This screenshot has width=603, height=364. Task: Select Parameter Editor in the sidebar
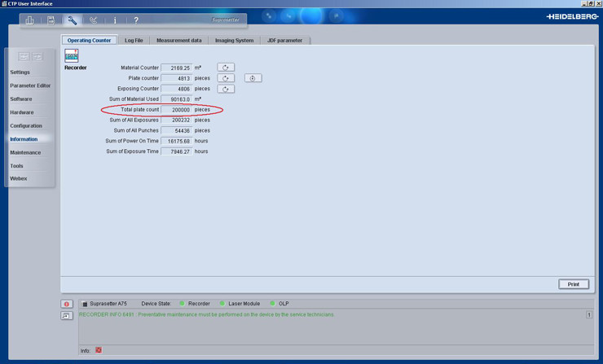pos(30,86)
